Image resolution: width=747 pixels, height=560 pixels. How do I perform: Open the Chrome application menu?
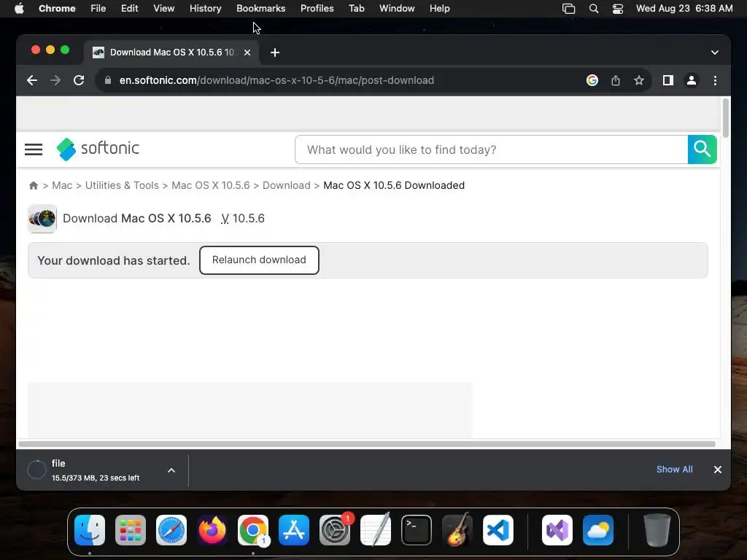coord(57,9)
